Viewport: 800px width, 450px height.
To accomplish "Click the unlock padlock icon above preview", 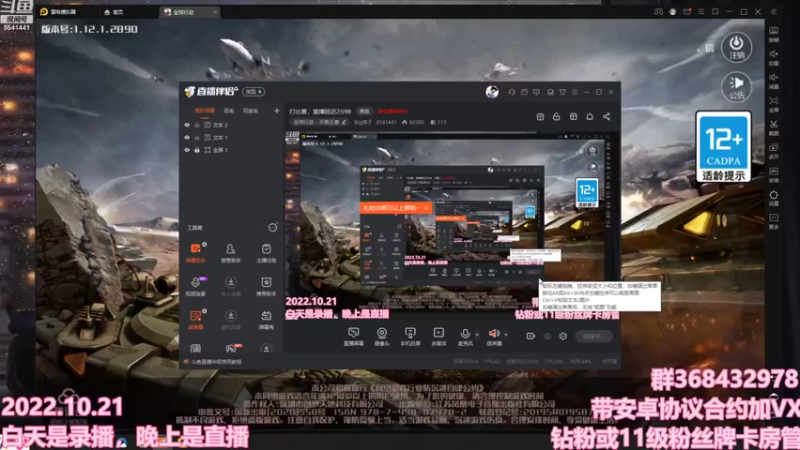I will click(x=556, y=117).
